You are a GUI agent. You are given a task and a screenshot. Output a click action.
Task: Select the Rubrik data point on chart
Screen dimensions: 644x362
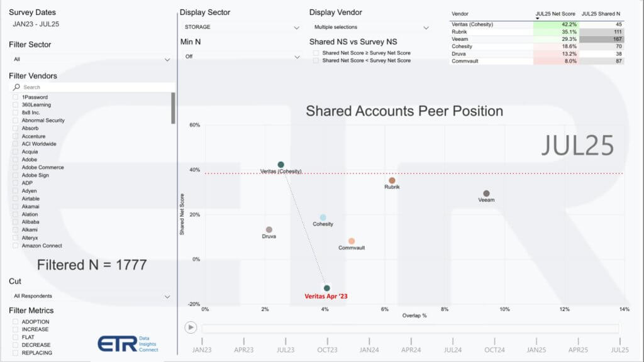coord(392,180)
